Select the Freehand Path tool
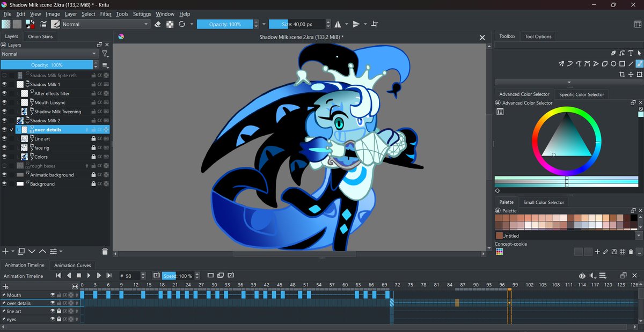644x332 pixels. 579,63
